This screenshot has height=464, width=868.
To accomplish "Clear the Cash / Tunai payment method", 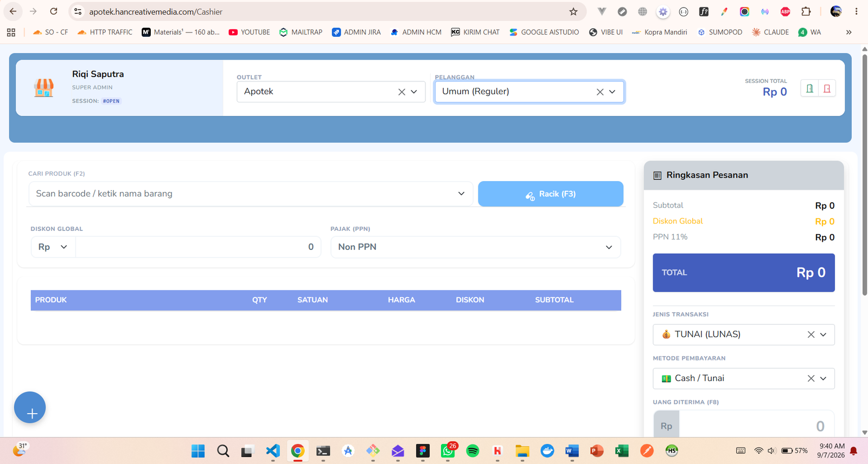I will coord(811,378).
